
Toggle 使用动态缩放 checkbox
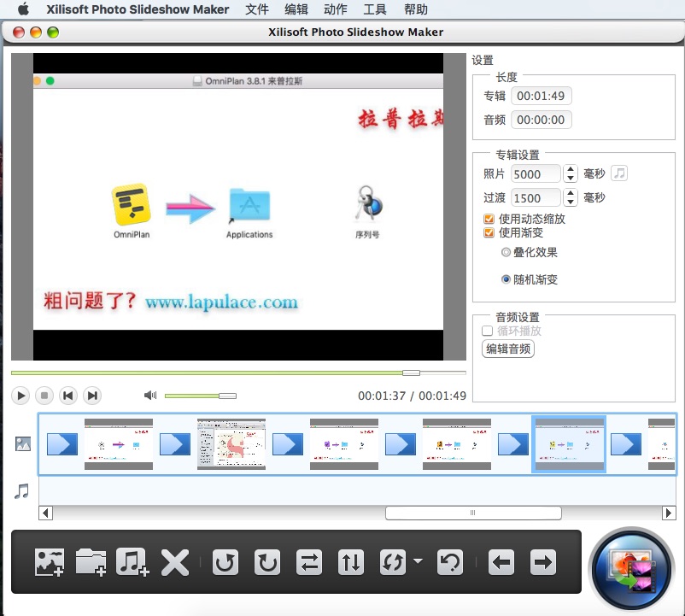[x=489, y=219]
